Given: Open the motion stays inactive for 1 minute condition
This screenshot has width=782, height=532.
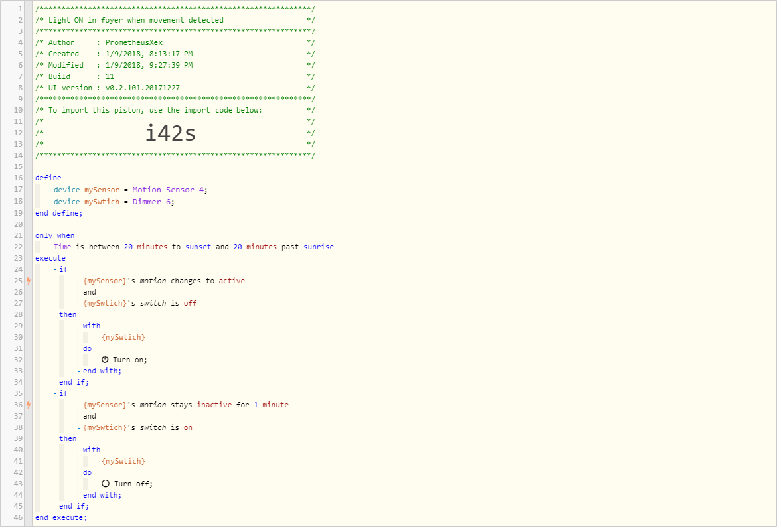Looking at the screenshot, I should click(185, 405).
